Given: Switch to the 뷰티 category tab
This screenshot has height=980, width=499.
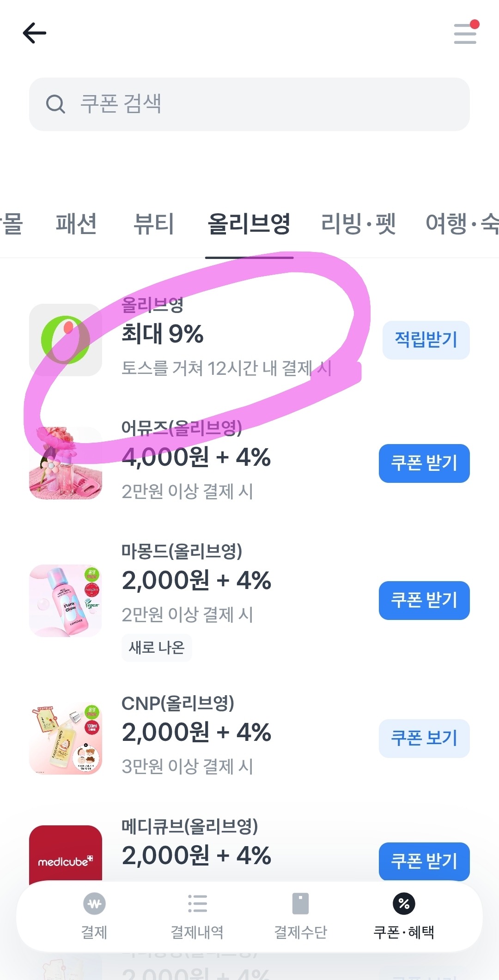Looking at the screenshot, I should [x=153, y=224].
